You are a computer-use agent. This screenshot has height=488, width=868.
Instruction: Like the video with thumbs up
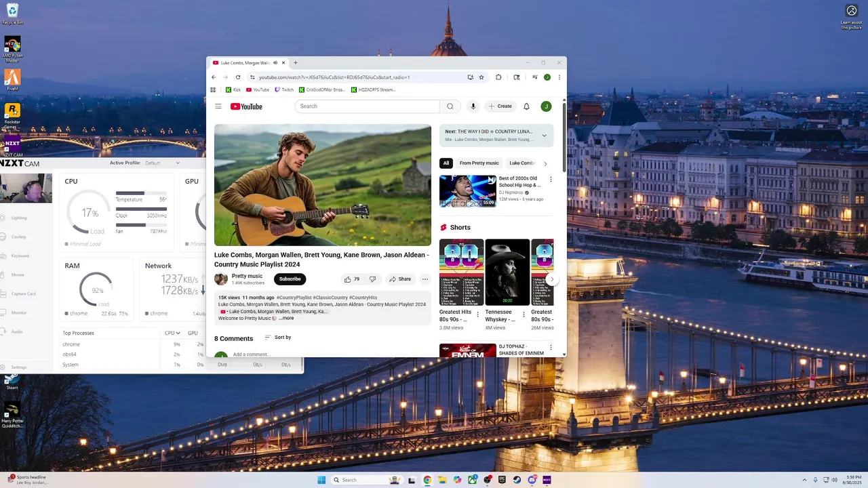pos(351,279)
